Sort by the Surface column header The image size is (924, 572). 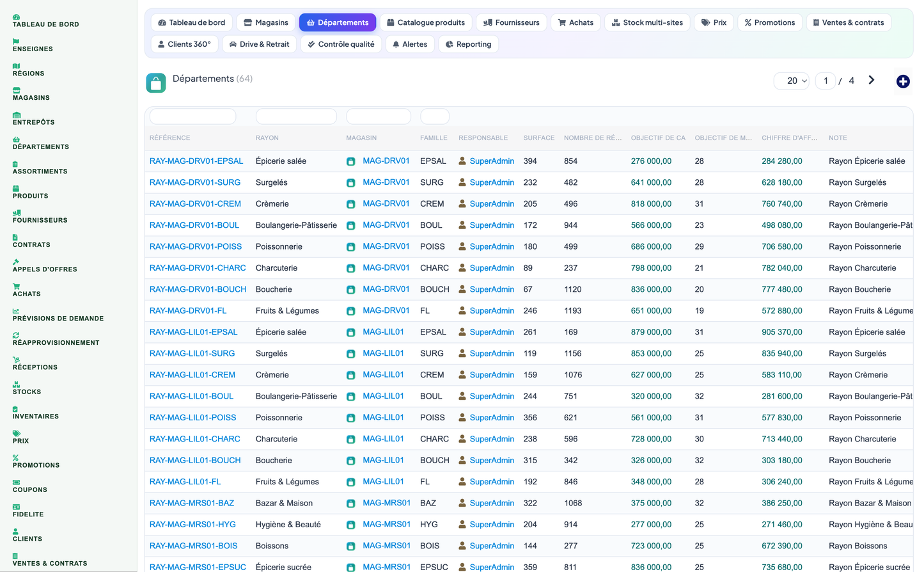[539, 138]
